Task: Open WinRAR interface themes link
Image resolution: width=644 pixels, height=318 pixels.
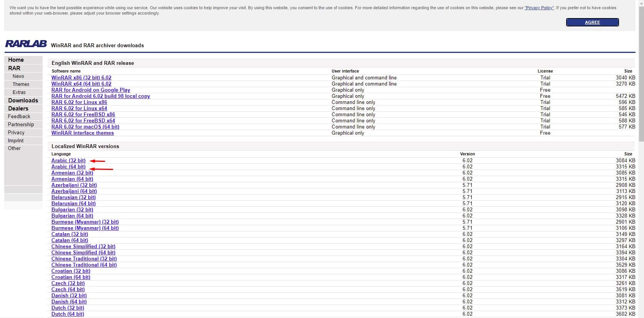Action: point(83,133)
